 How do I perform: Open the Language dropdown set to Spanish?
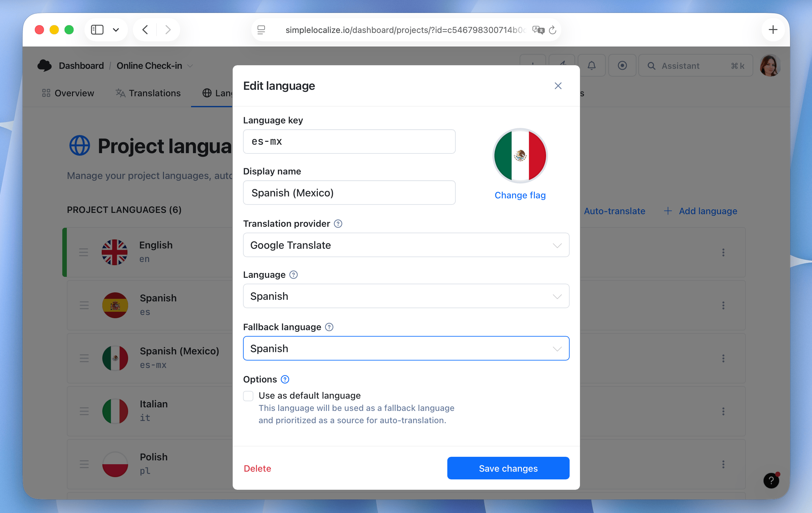click(x=406, y=296)
